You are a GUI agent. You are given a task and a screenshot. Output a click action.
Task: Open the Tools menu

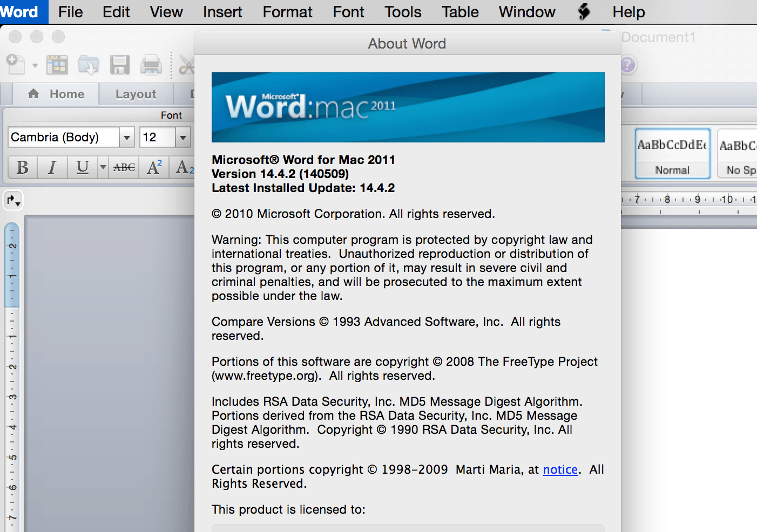tap(403, 12)
